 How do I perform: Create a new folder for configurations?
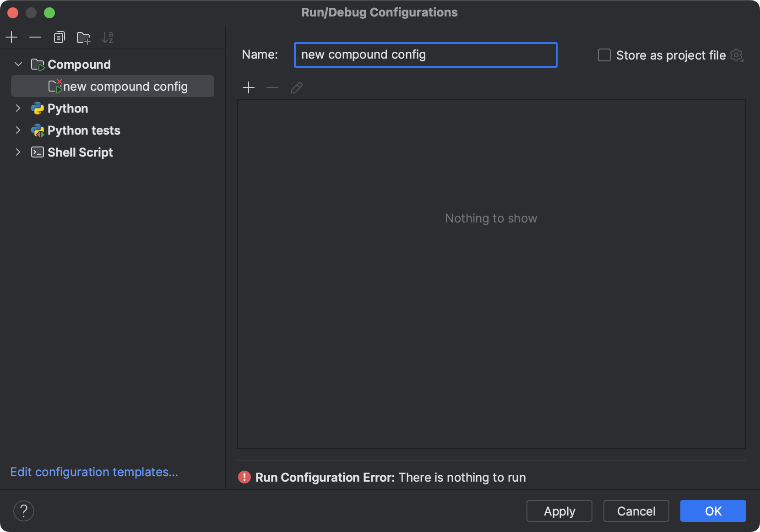(83, 37)
